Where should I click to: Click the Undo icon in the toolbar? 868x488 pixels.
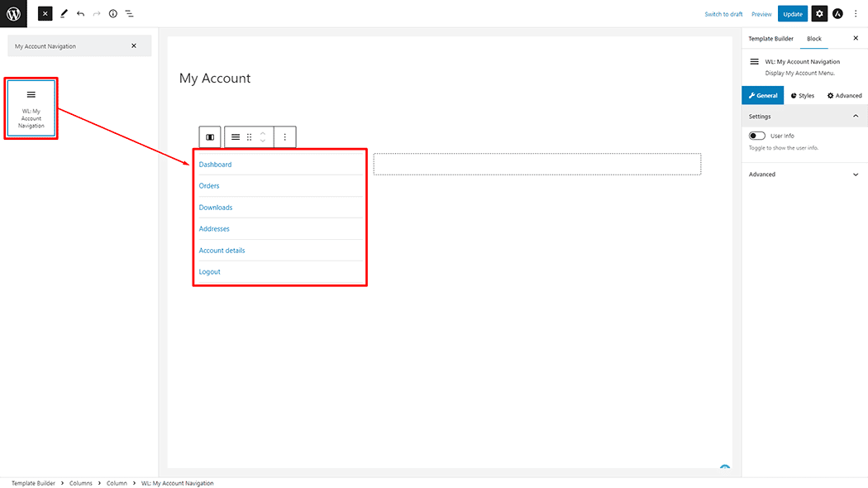79,13
